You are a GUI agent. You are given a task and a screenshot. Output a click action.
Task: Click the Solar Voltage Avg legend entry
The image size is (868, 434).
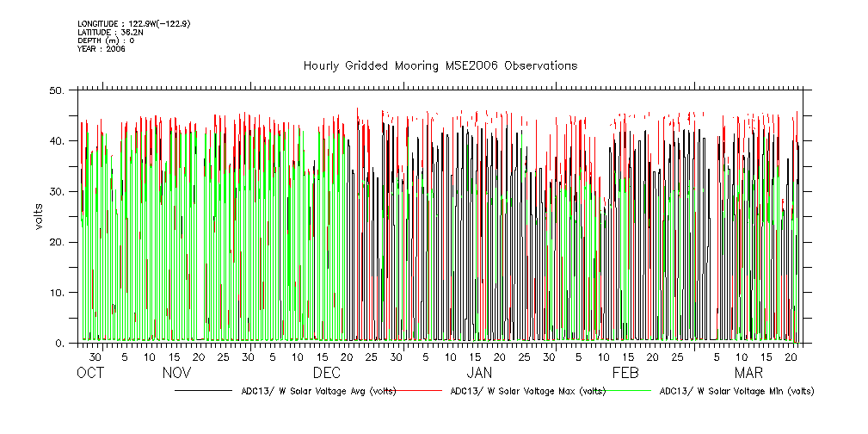(318, 391)
